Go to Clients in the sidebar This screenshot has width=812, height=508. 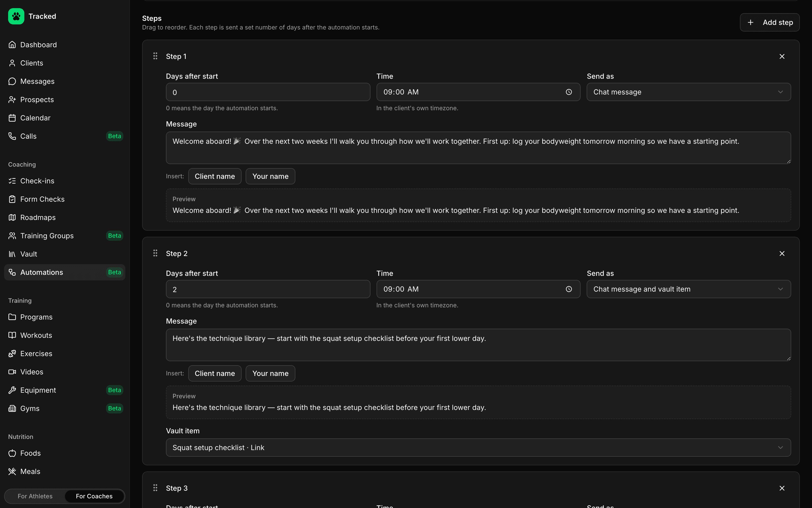pos(64,63)
